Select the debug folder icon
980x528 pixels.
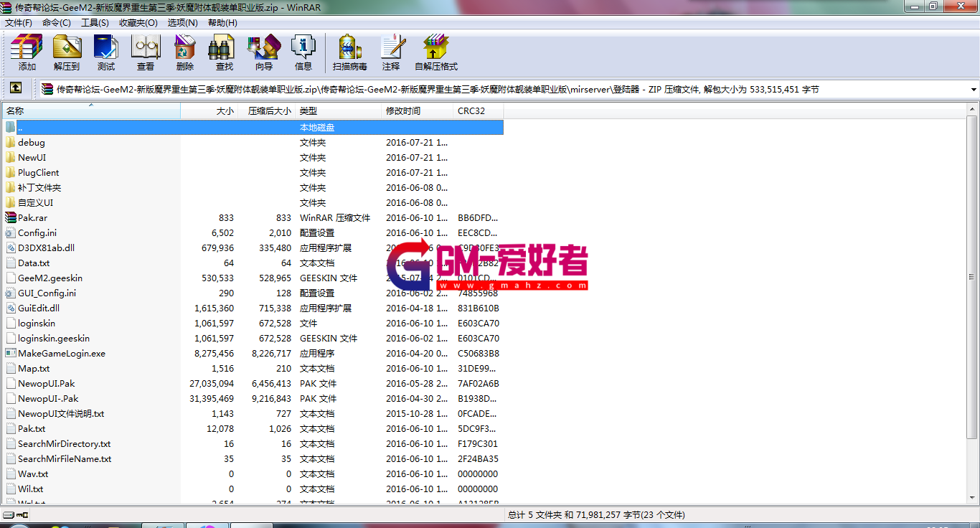click(10, 142)
